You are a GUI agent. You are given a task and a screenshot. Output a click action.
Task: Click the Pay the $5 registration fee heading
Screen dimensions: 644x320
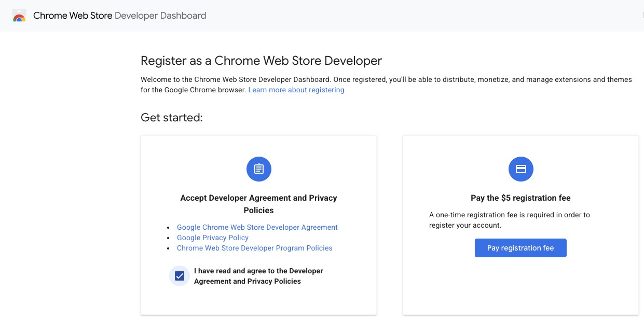[520, 198]
